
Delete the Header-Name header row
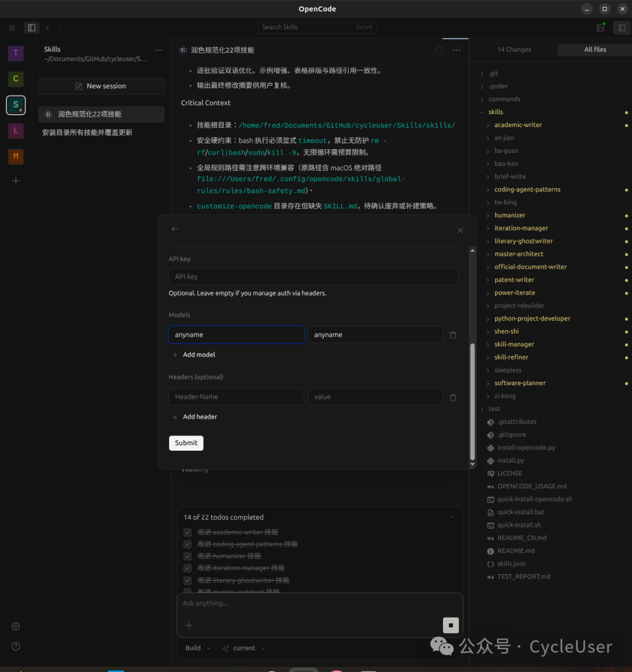pyautogui.click(x=453, y=397)
